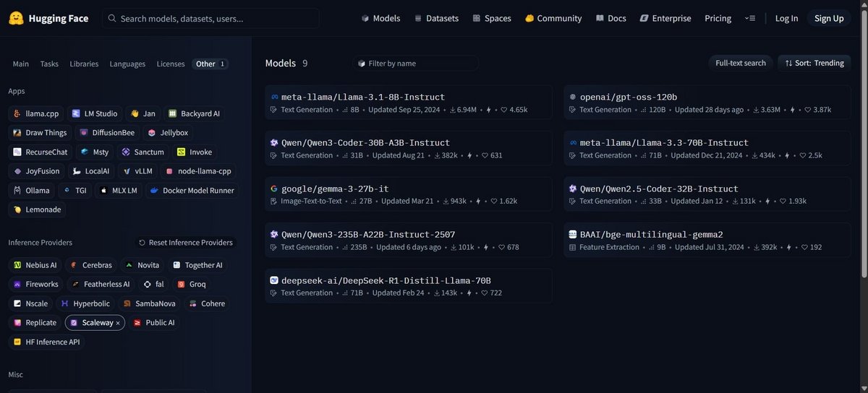Toggle the Jellybox app filter

coord(168,133)
